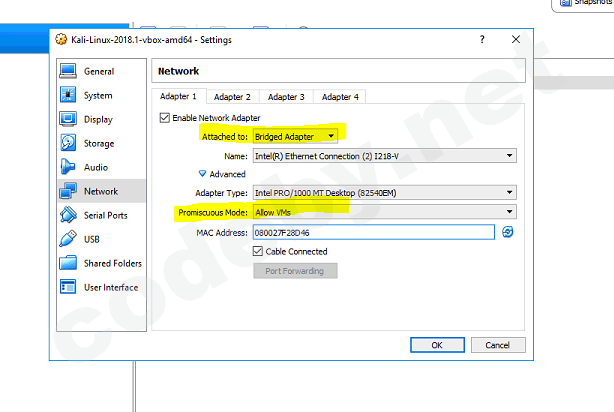
Task: Click the Port Forwarding button
Action: (295, 271)
